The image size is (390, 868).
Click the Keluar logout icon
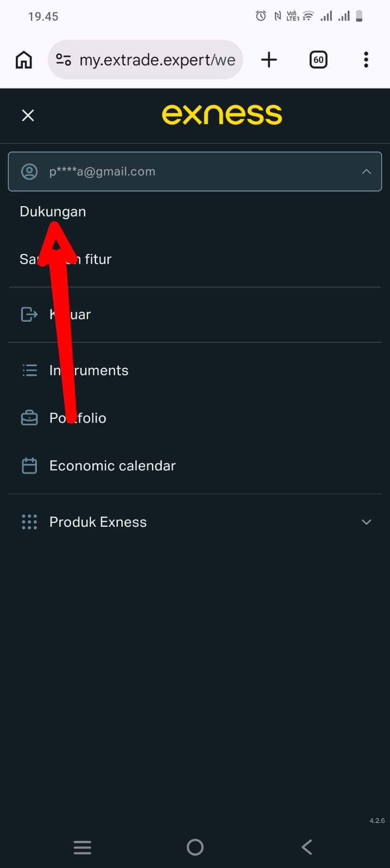click(x=29, y=314)
